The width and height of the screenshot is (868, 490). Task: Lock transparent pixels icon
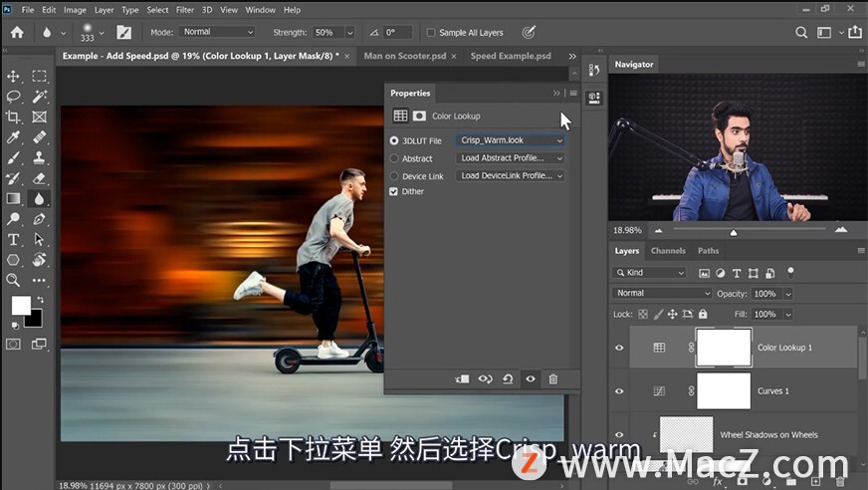(643, 314)
